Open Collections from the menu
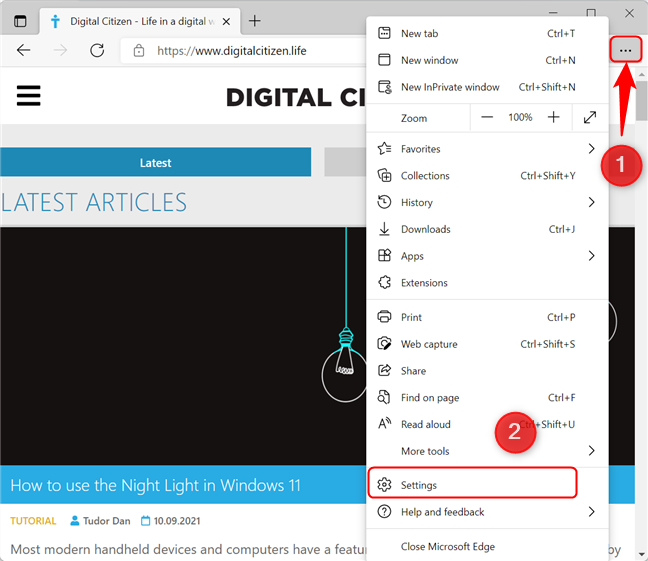This screenshot has width=648, height=561. tap(487, 176)
